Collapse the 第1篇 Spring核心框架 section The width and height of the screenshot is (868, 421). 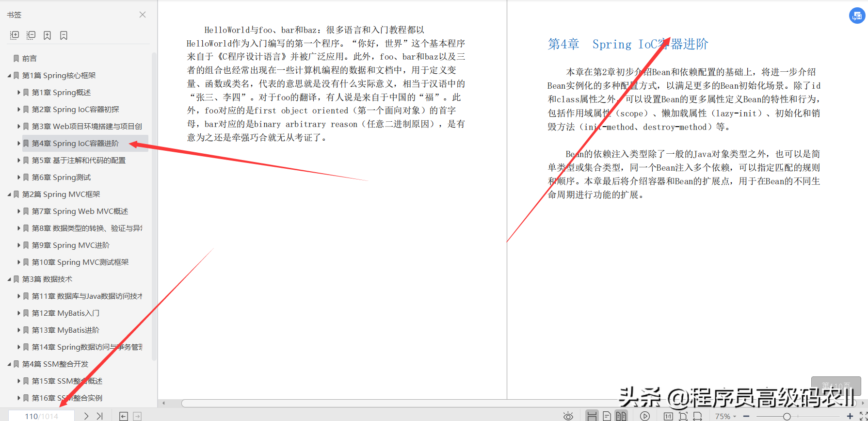tap(9, 76)
